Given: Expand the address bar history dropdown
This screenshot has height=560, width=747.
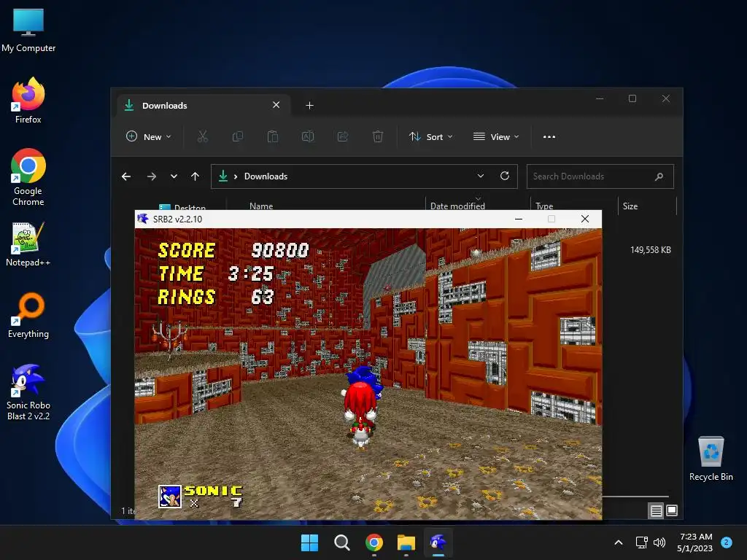Looking at the screenshot, I should pos(481,176).
